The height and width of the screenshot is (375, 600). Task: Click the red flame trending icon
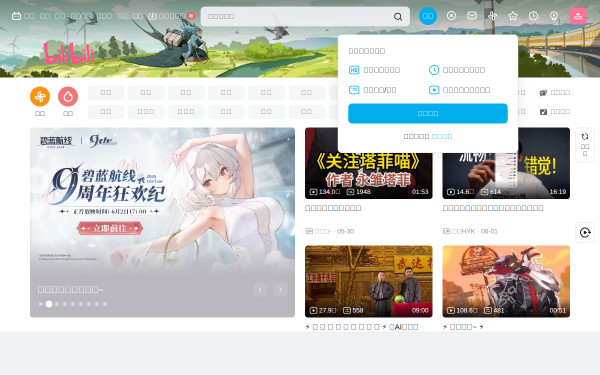[68, 96]
